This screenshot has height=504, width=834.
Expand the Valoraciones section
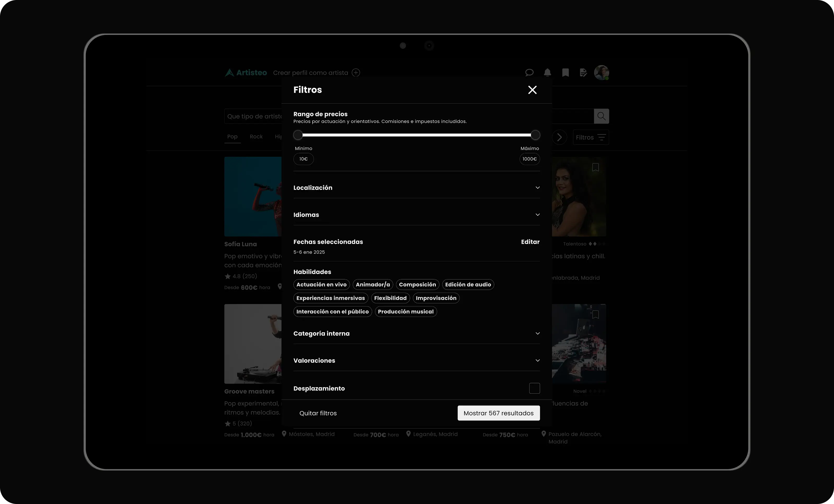[x=537, y=360]
